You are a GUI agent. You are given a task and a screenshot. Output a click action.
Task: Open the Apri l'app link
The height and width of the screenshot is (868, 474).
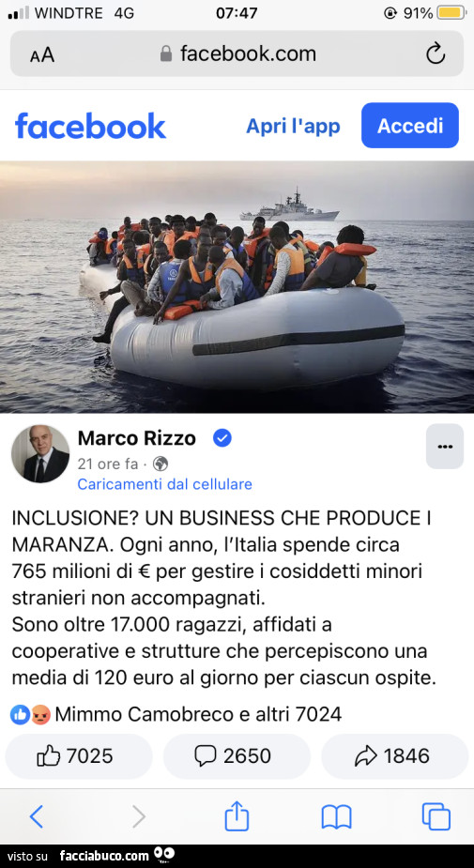coord(293,126)
